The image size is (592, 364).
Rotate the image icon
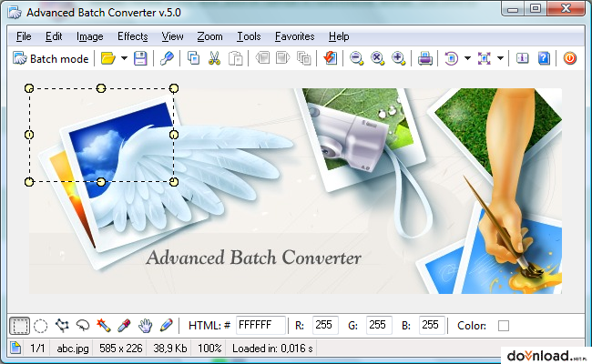[451, 58]
